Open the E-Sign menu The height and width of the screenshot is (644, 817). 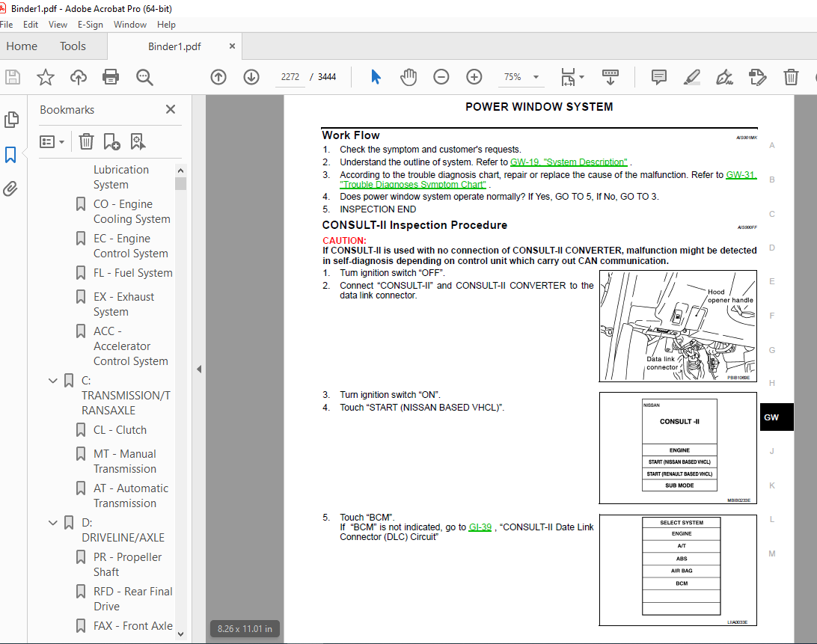click(90, 25)
